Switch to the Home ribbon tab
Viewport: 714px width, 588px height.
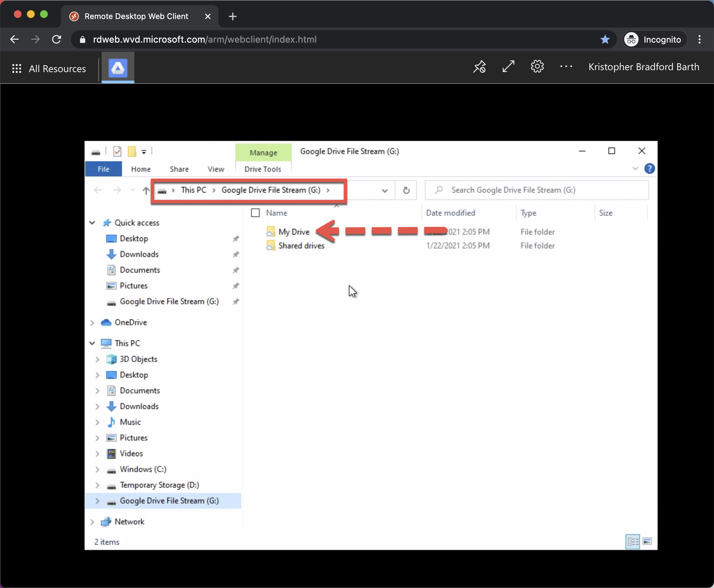coord(141,169)
